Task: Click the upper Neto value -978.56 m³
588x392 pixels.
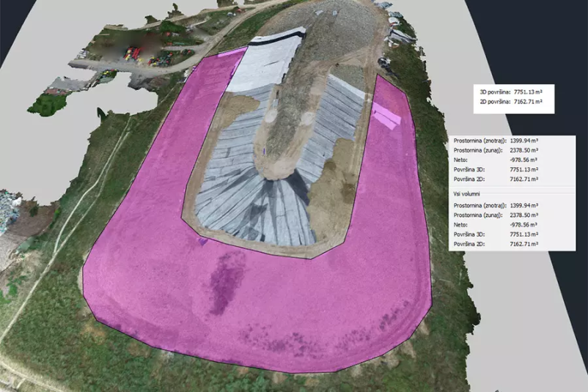Action: coord(523,159)
